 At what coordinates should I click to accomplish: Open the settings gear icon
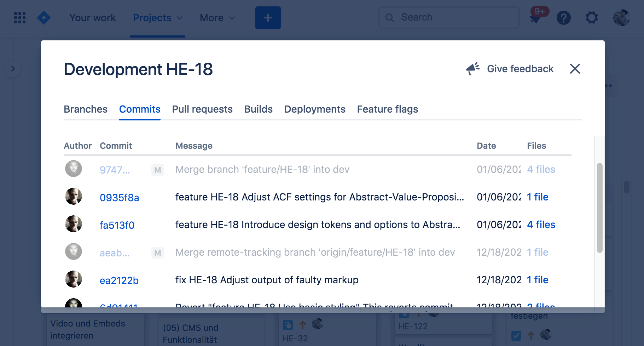[592, 18]
